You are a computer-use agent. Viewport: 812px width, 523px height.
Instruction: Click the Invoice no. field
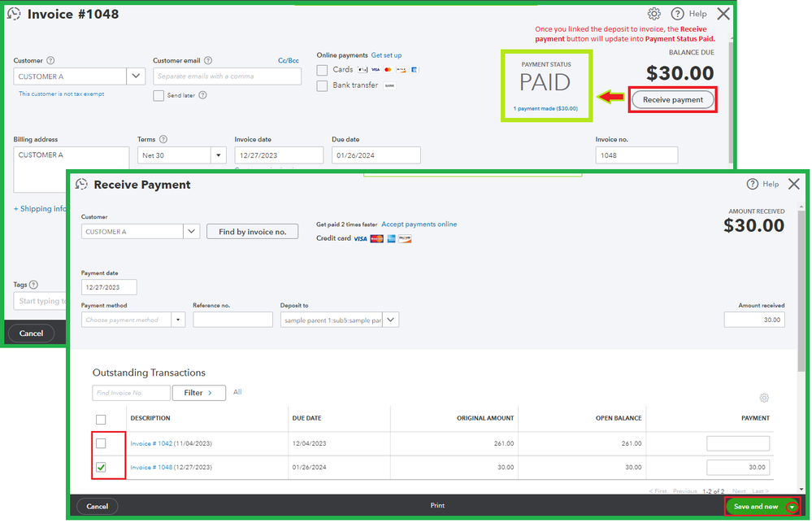[636, 155]
